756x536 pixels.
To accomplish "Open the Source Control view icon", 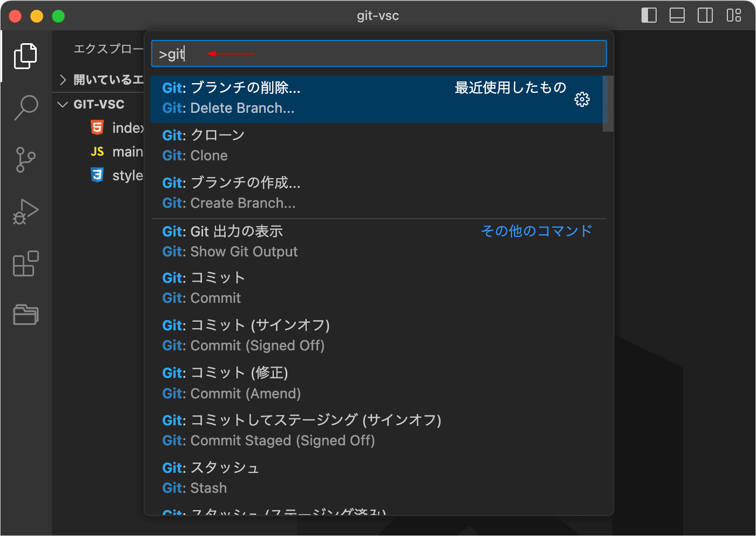I will click(x=25, y=160).
